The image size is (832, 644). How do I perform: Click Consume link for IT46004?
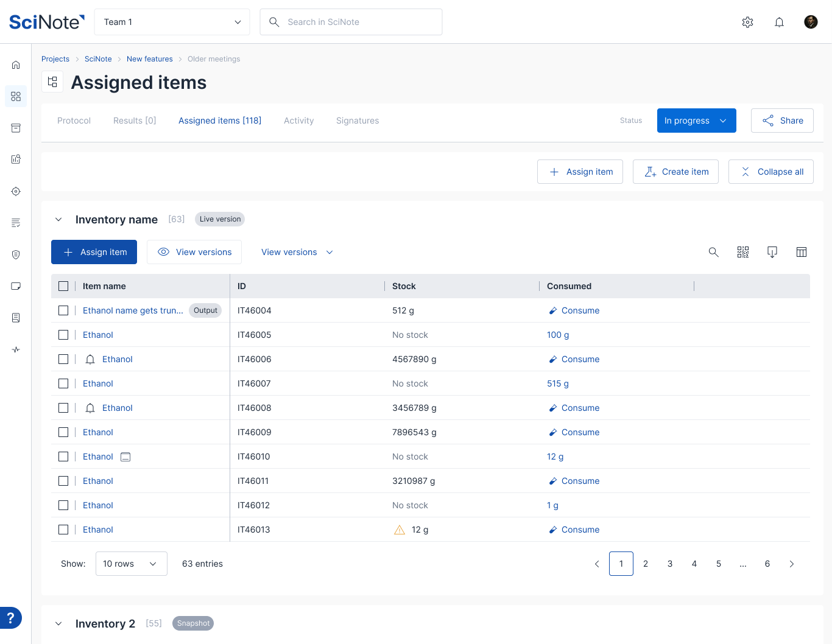pyautogui.click(x=574, y=310)
